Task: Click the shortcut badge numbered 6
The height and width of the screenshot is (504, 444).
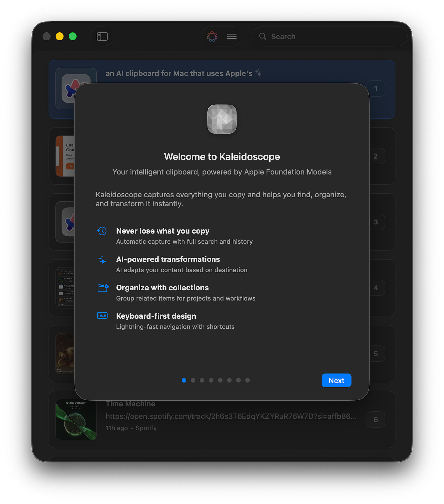Action: click(376, 420)
